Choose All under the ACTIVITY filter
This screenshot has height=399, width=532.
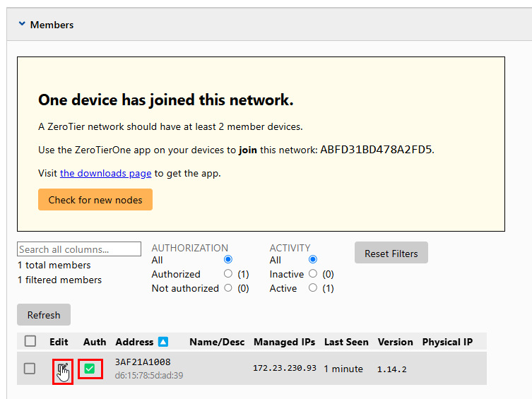tap(312, 260)
